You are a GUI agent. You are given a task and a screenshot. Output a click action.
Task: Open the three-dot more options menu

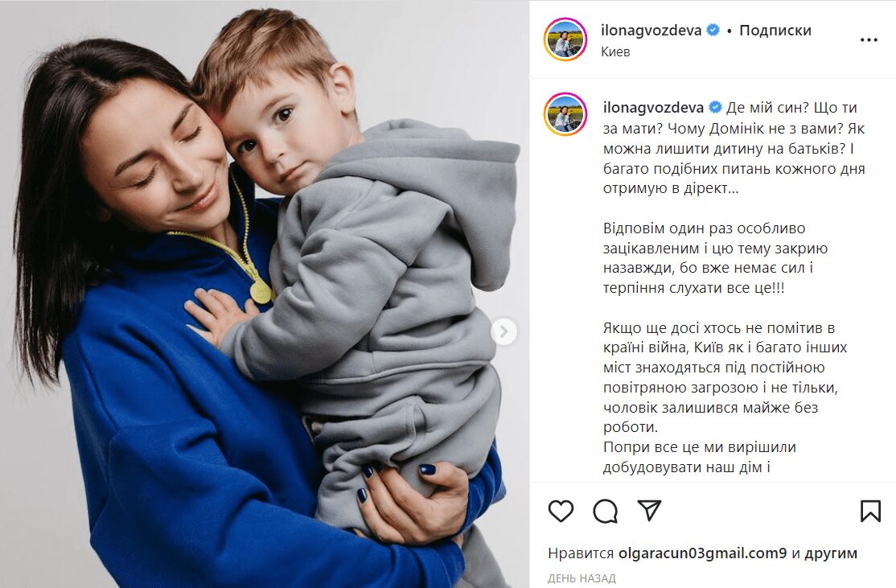(x=869, y=40)
